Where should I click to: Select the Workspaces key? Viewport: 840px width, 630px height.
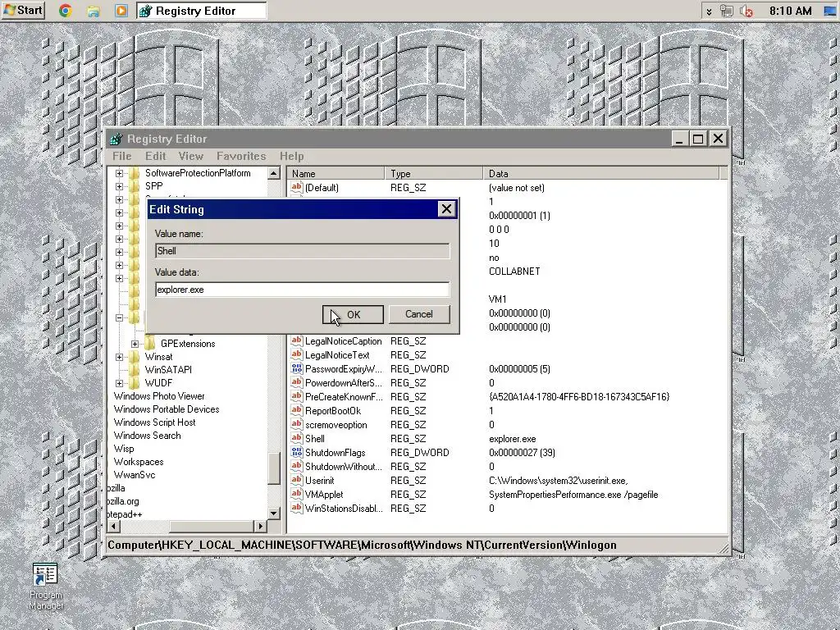tap(138, 462)
